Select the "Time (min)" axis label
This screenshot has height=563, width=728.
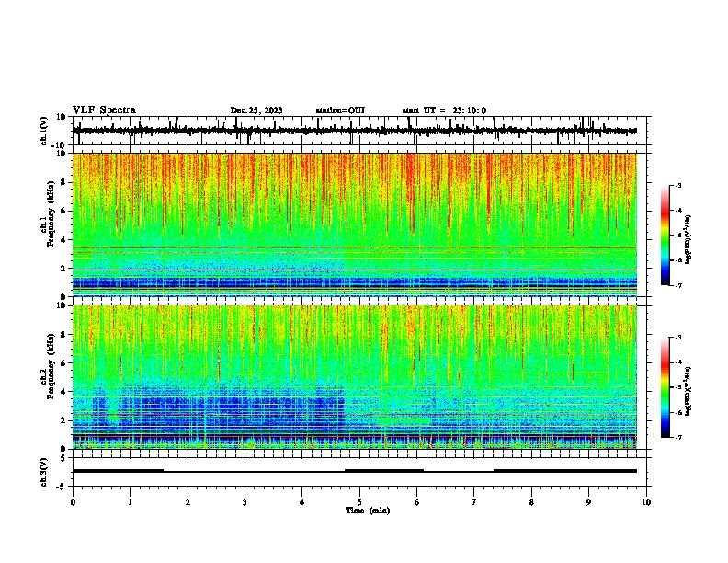[368, 511]
